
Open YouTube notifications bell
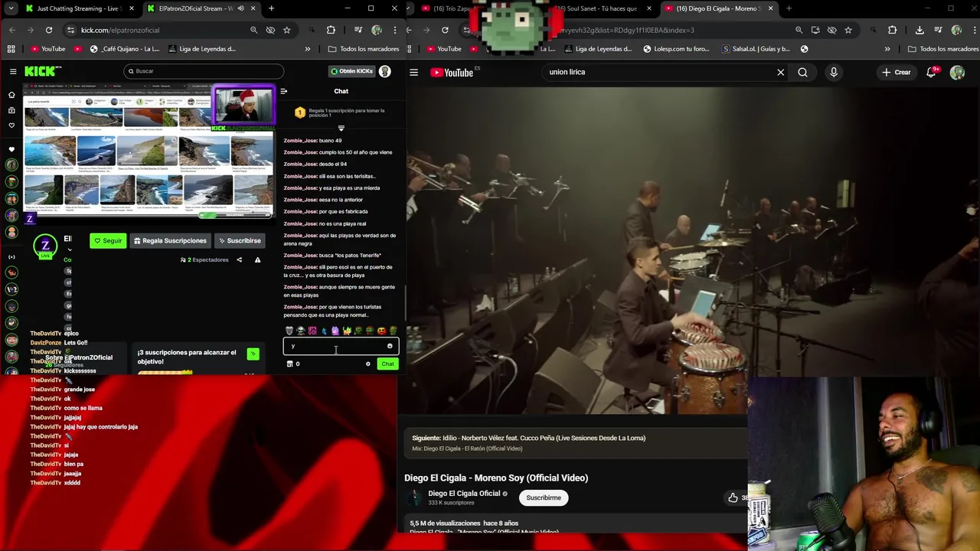pos(931,72)
